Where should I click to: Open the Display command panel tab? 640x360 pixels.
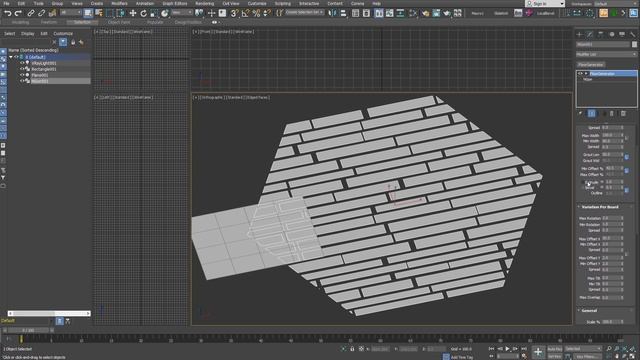(x=622, y=34)
